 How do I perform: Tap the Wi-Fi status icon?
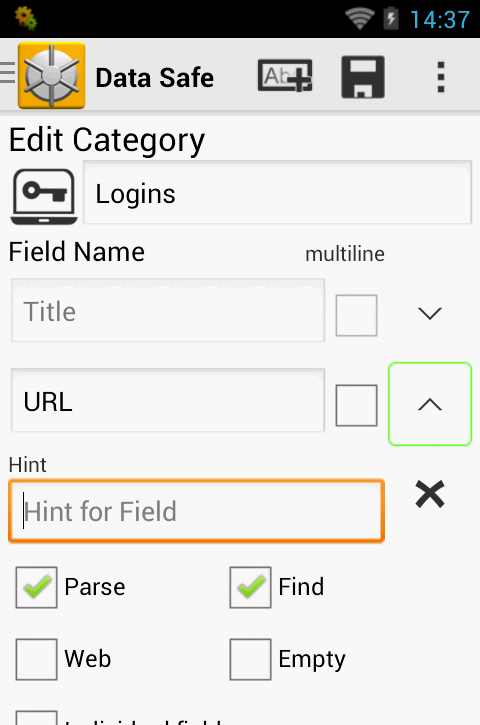point(359,19)
